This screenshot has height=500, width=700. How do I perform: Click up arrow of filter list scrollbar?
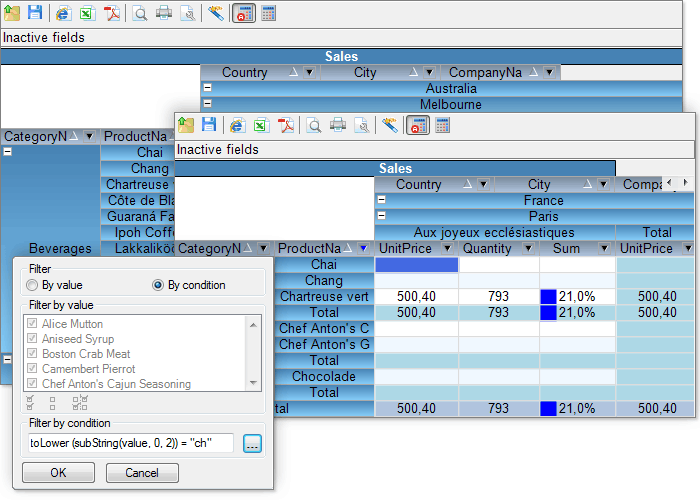[x=253, y=325]
